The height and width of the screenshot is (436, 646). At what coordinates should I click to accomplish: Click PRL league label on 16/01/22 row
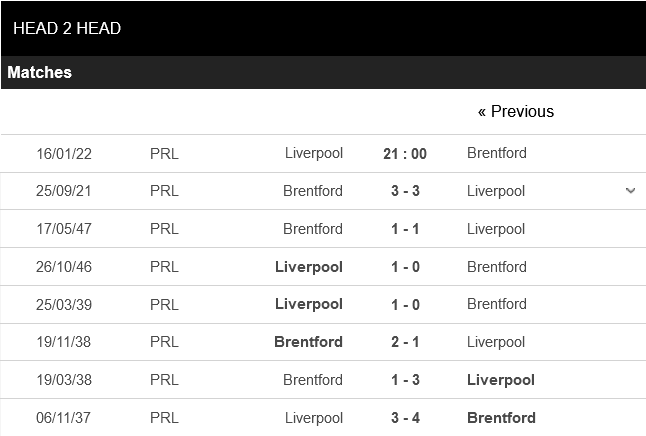click(164, 153)
